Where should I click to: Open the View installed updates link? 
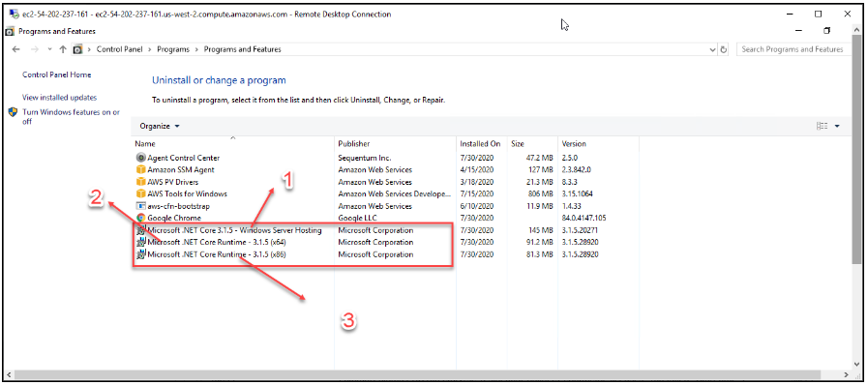coord(59,98)
